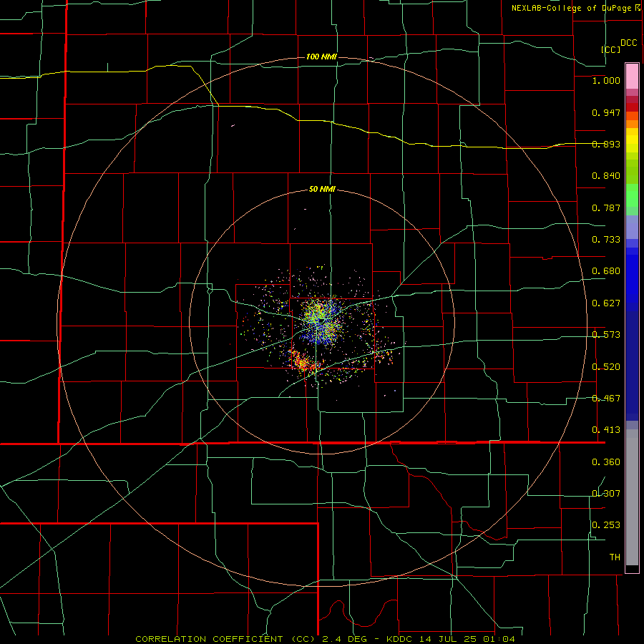Image resolution: width=644 pixels, height=644 pixels.
Task: Pick the bright green segment of the color bar
Action: [632, 195]
